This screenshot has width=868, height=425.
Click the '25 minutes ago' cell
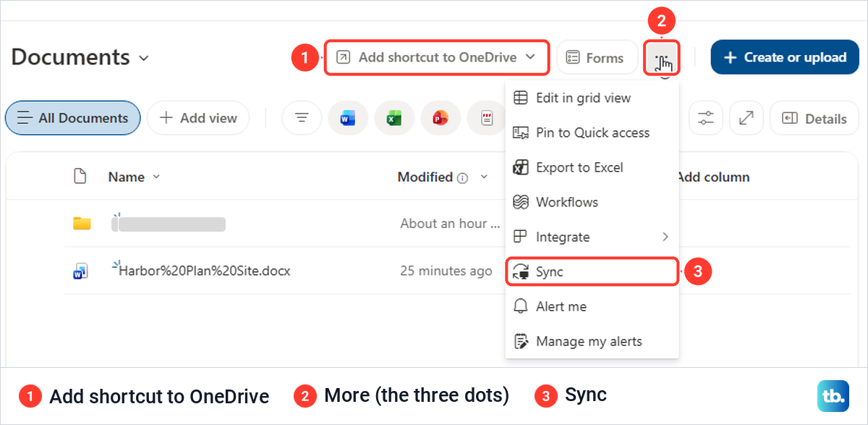point(446,271)
